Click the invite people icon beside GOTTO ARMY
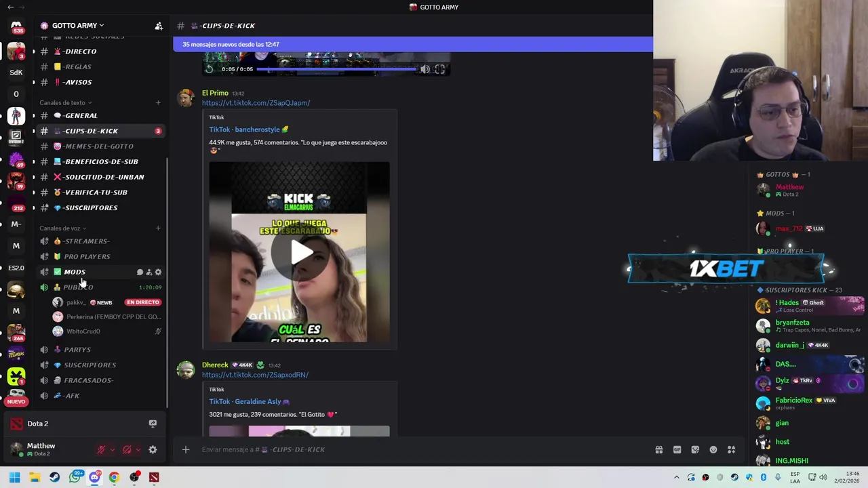 click(x=159, y=26)
